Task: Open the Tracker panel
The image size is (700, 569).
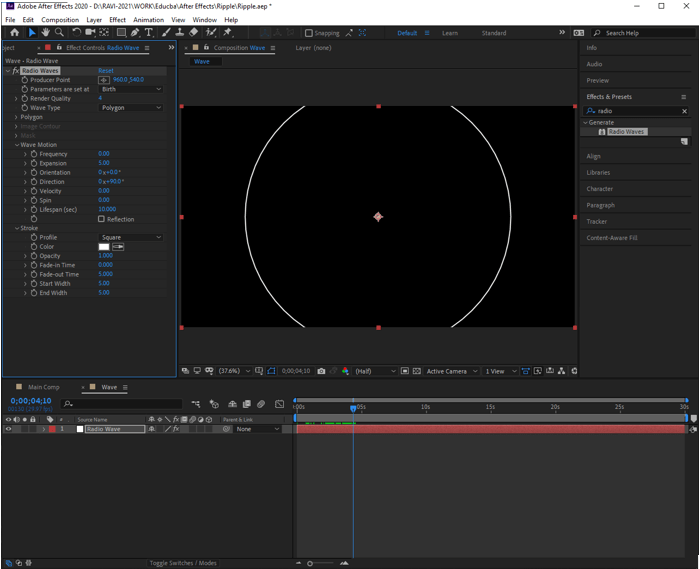Action: coord(596,221)
